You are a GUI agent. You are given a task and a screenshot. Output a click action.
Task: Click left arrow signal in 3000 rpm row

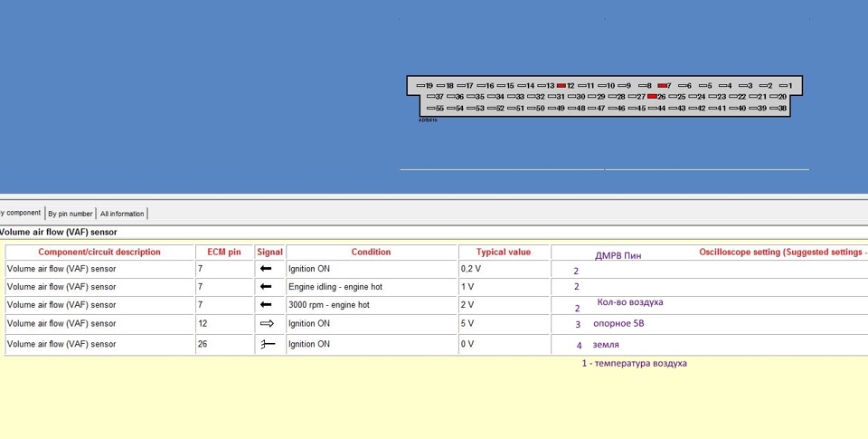pos(266,304)
